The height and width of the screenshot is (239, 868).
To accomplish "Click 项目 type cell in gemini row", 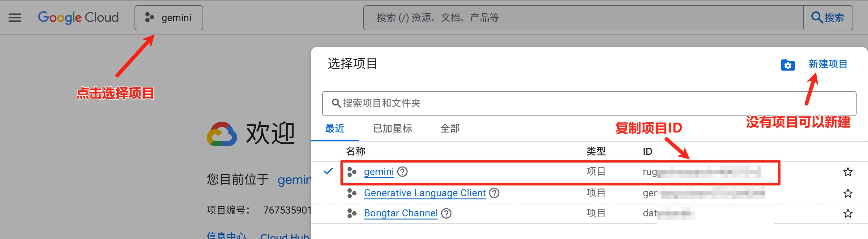I will 596,172.
